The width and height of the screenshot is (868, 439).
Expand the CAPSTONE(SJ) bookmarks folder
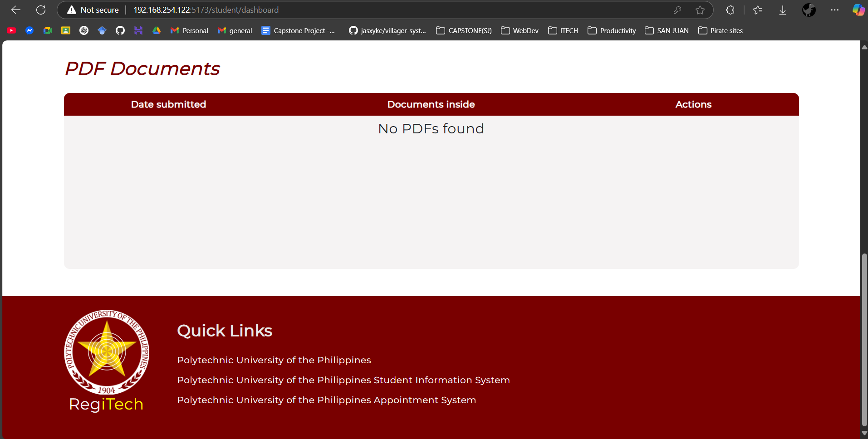(464, 30)
